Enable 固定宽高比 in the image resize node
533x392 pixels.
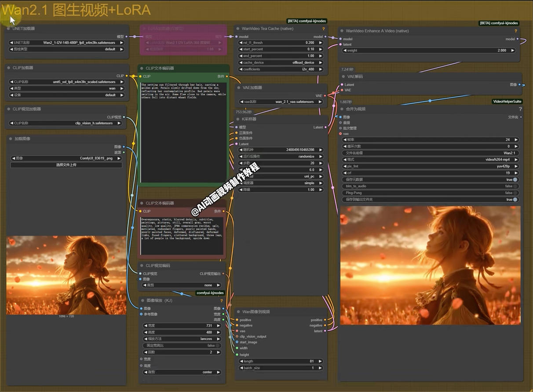[218, 346]
